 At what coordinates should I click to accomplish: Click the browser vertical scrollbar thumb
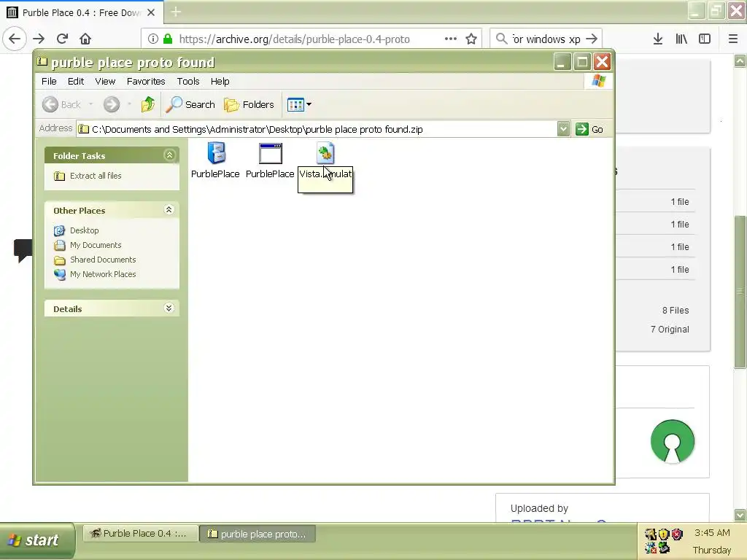pos(740,292)
